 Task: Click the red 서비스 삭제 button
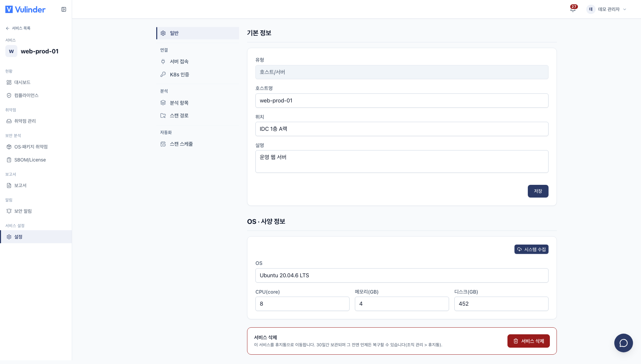(x=528, y=341)
